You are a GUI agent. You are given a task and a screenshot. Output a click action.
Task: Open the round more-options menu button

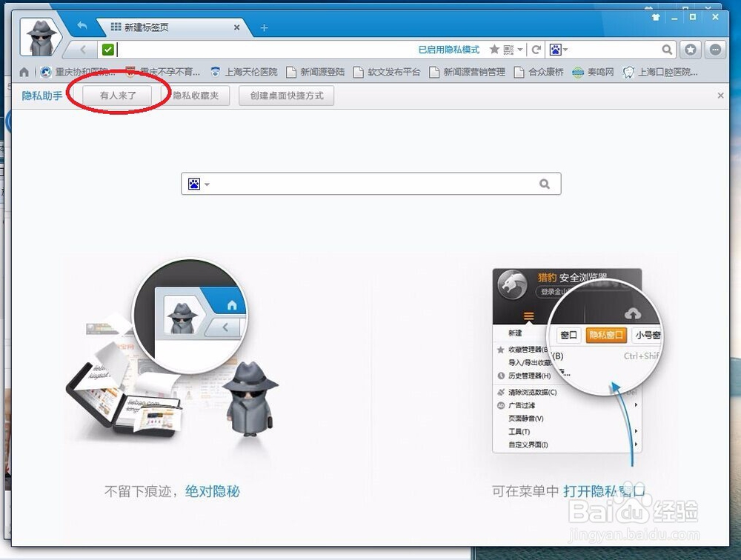[x=716, y=49]
